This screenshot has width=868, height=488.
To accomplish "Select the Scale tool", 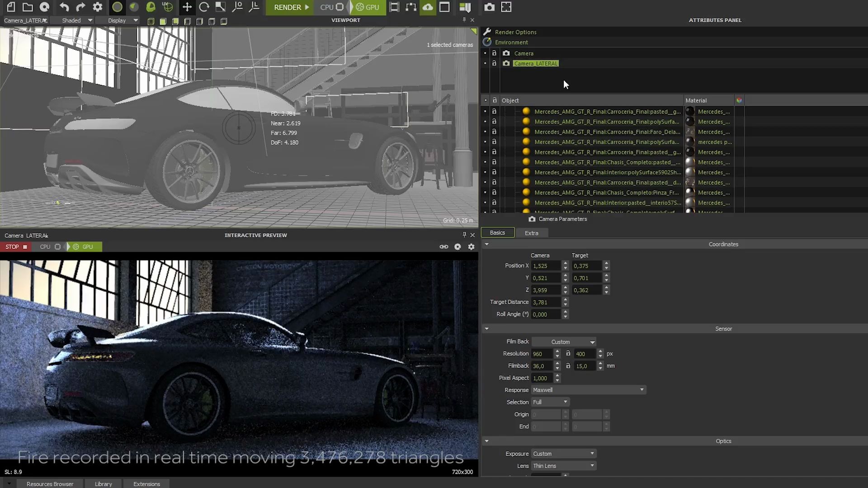I will click(x=221, y=7).
